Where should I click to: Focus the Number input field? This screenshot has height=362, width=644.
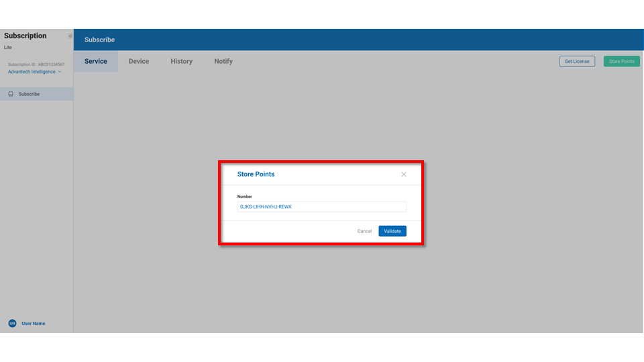(x=322, y=207)
